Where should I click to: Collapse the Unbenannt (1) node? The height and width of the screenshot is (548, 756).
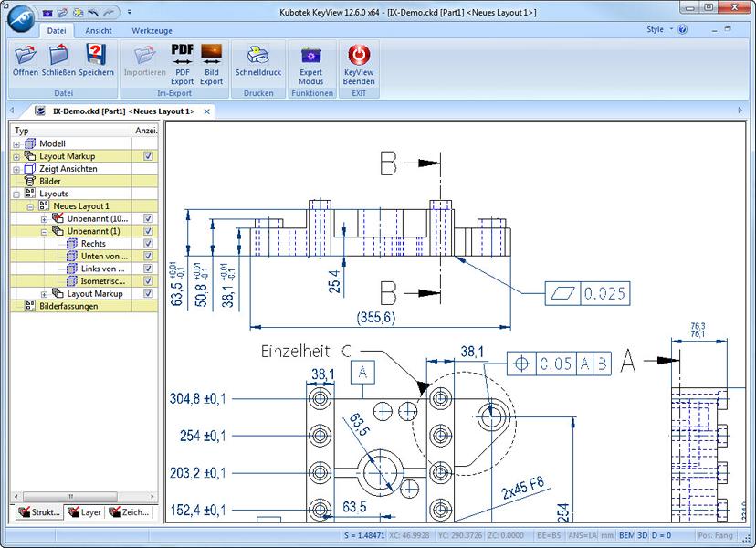coord(44,232)
